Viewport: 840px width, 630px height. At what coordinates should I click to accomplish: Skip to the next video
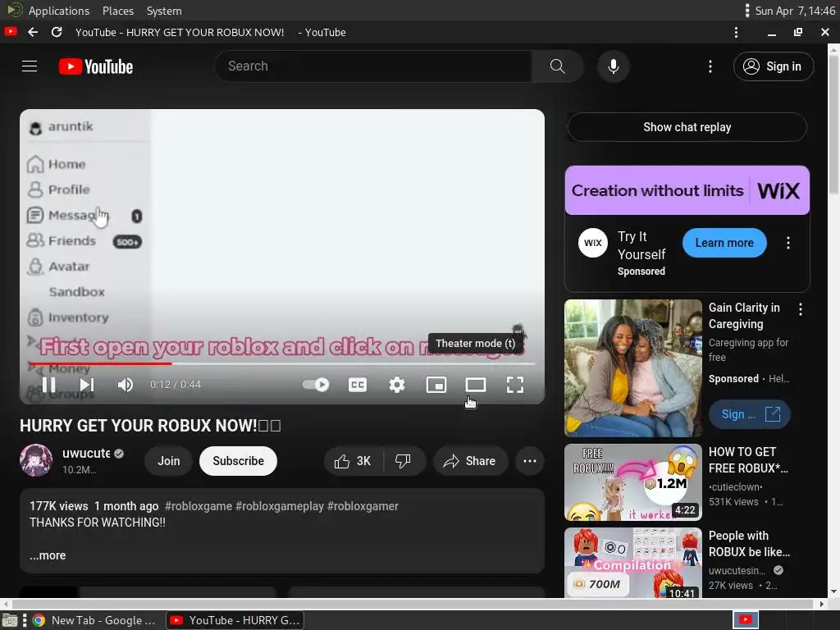click(87, 385)
